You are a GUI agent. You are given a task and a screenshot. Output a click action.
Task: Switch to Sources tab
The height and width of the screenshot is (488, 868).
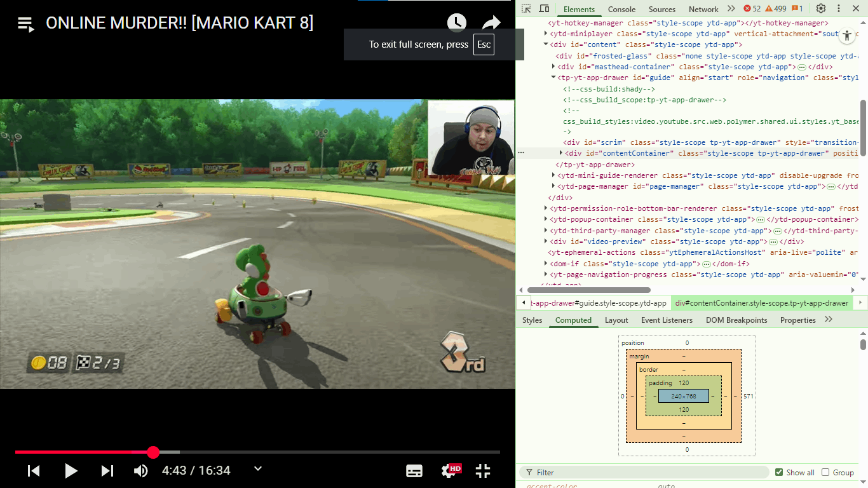point(662,9)
